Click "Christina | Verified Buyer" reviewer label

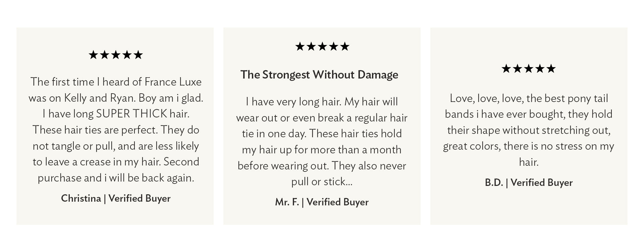[x=116, y=198]
